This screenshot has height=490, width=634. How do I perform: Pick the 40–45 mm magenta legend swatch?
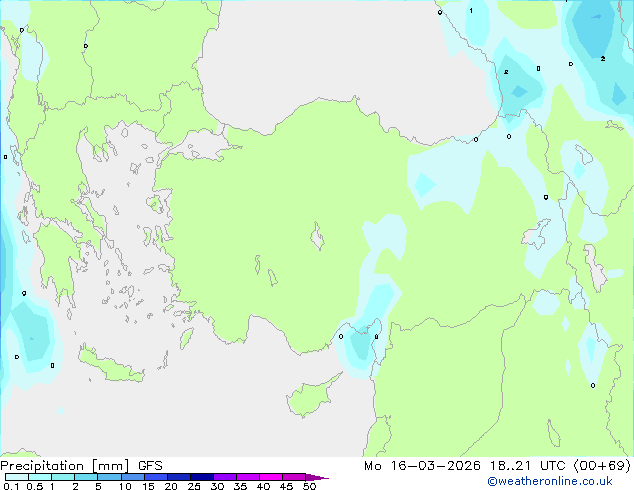(271, 477)
